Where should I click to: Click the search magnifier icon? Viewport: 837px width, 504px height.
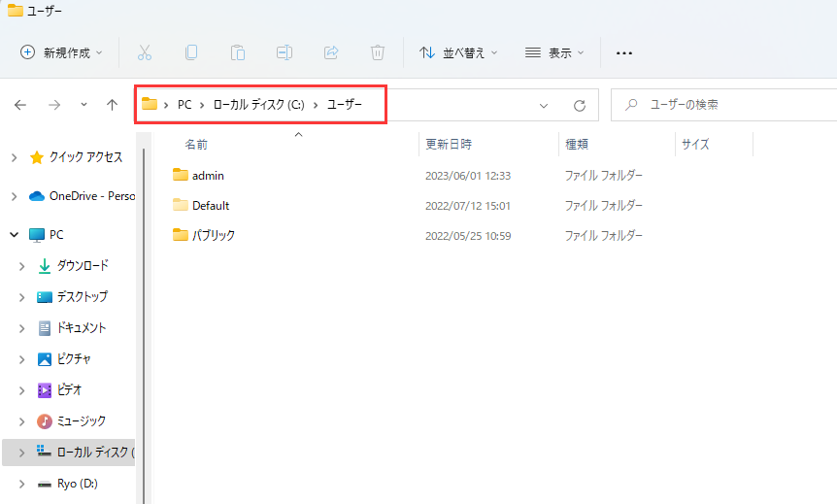click(x=631, y=104)
